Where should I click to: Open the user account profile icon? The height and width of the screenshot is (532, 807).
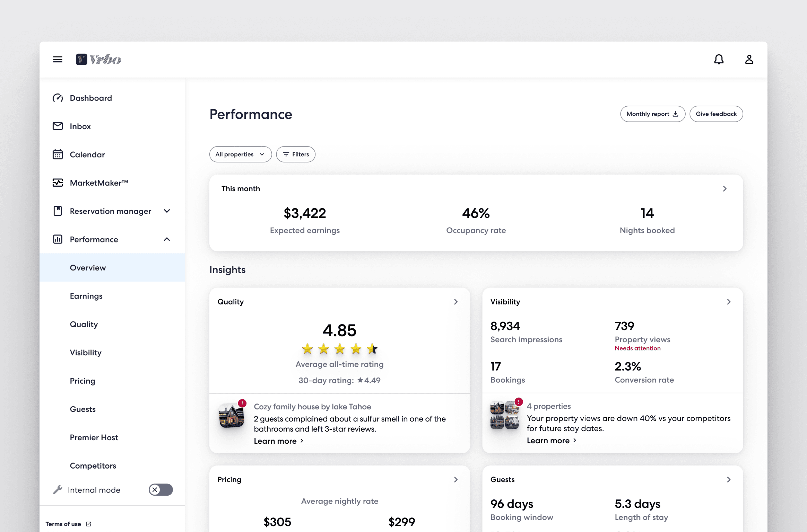[x=749, y=60]
